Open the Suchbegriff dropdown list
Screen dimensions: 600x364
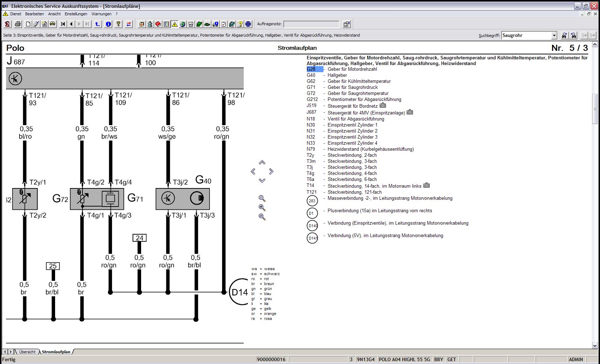coord(554,36)
